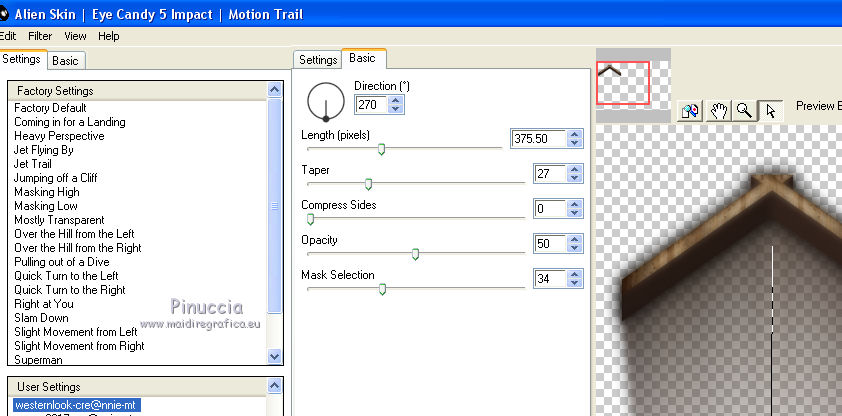Select Quick Turn to the Right preset
The height and width of the screenshot is (416, 842).
pyautogui.click(x=70, y=289)
